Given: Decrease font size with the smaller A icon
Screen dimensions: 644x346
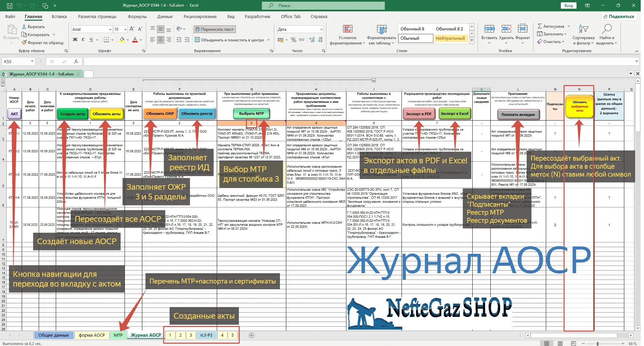Looking at the screenshot, I should pos(140,29).
